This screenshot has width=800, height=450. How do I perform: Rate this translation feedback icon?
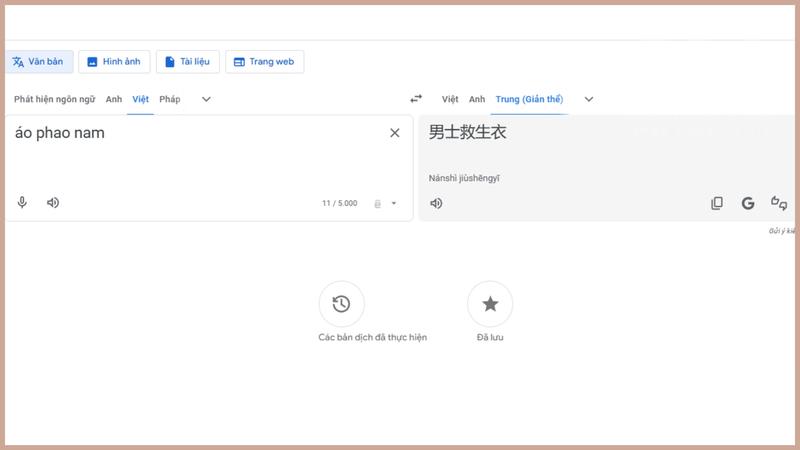tap(779, 203)
